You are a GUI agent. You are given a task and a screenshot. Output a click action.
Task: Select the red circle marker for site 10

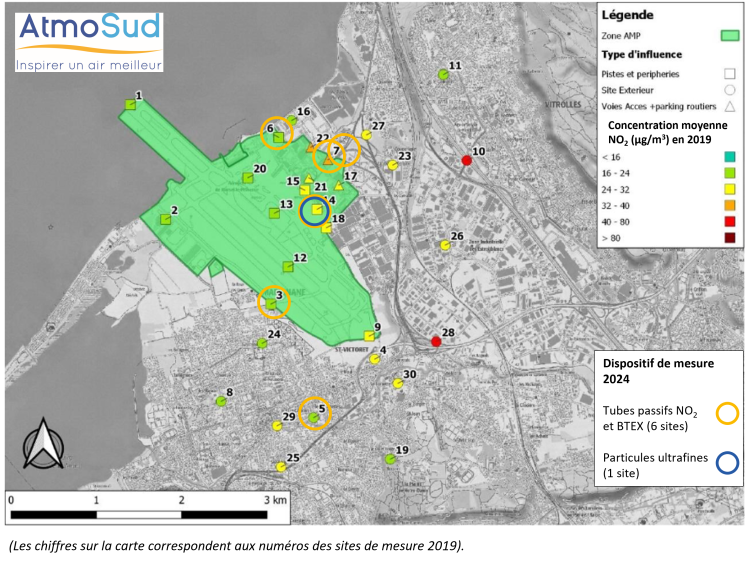tap(466, 160)
